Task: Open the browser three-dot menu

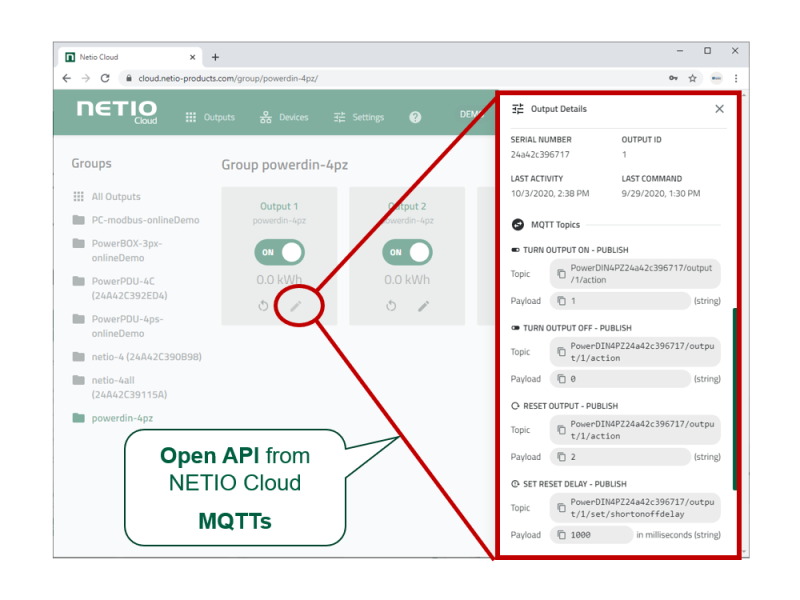Action: coord(736,78)
